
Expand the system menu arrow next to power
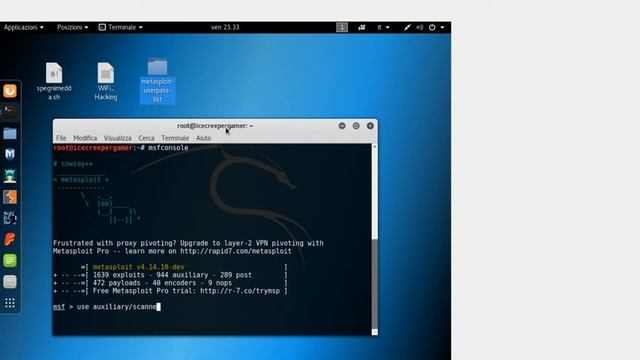pyautogui.click(x=442, y=27)
